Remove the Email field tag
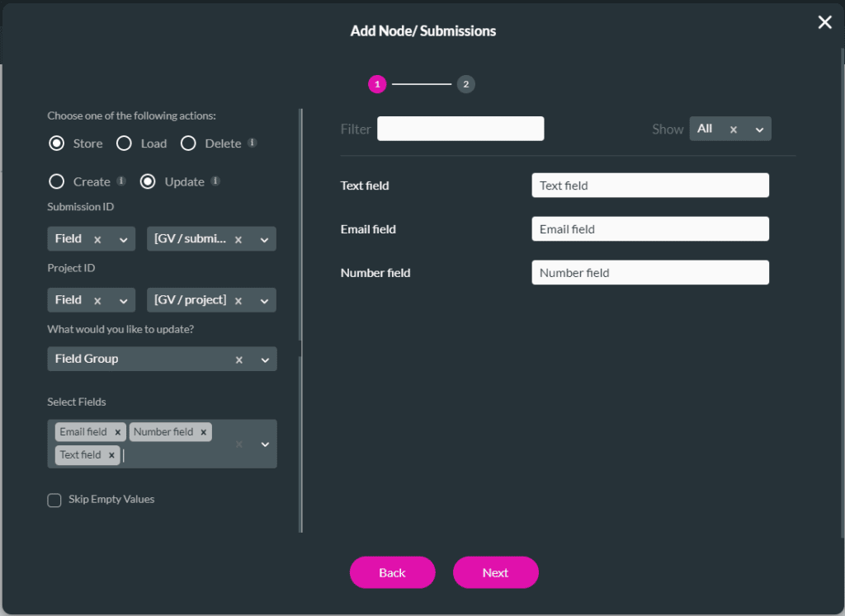 pyautogui.click(x=118, y=432)
